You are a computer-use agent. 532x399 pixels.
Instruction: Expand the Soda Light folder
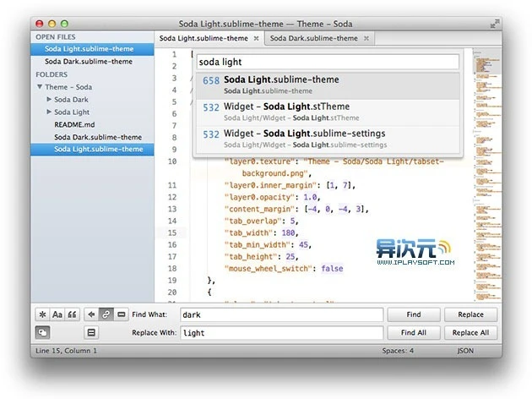pos(49,112)
